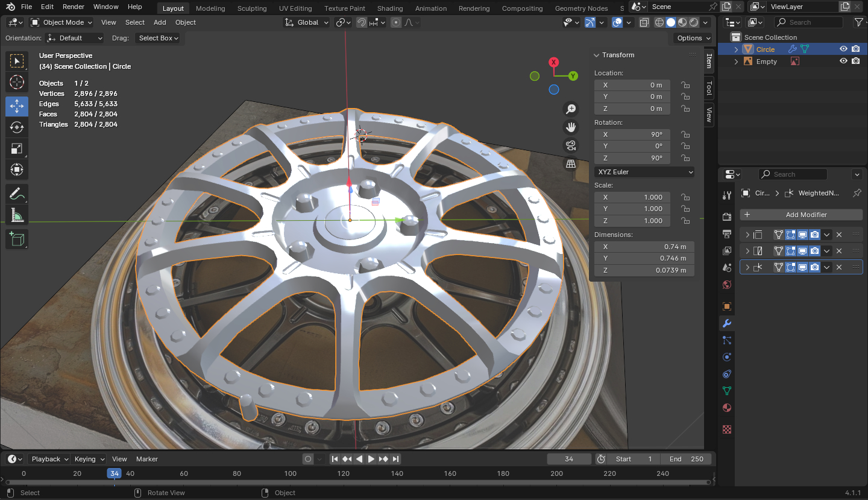Switch to the Shading workspace tab

click(x=390, y=8)
